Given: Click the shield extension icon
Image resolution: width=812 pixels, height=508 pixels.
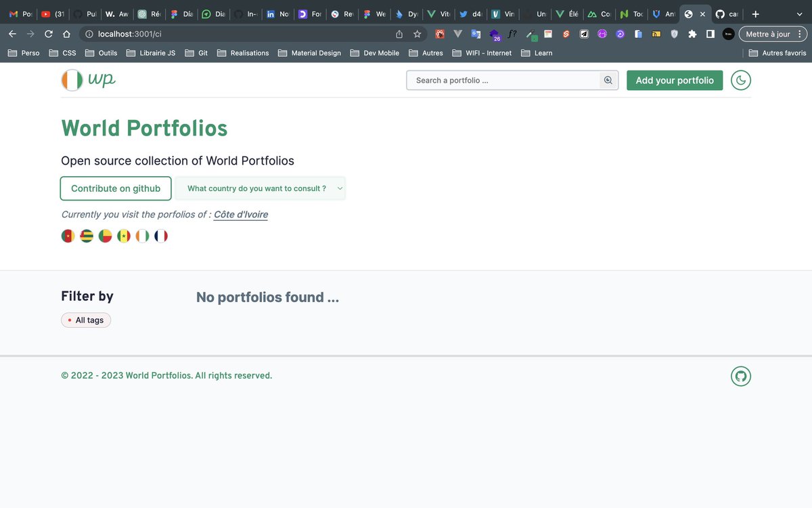Looking at the screenshot, I should (x=674, y=34).
